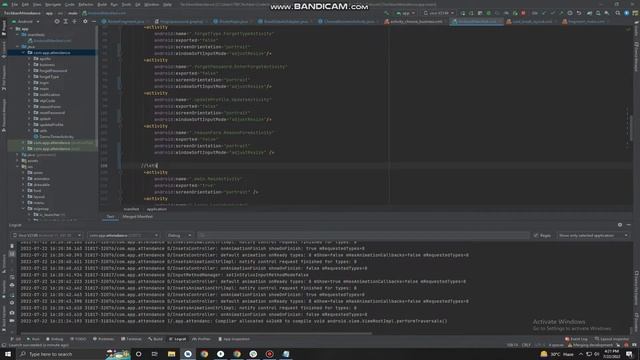
Task: Click the AndroidManifest.xml breadcrumb icon in navigation bar
Action: [x=84, y=13]
